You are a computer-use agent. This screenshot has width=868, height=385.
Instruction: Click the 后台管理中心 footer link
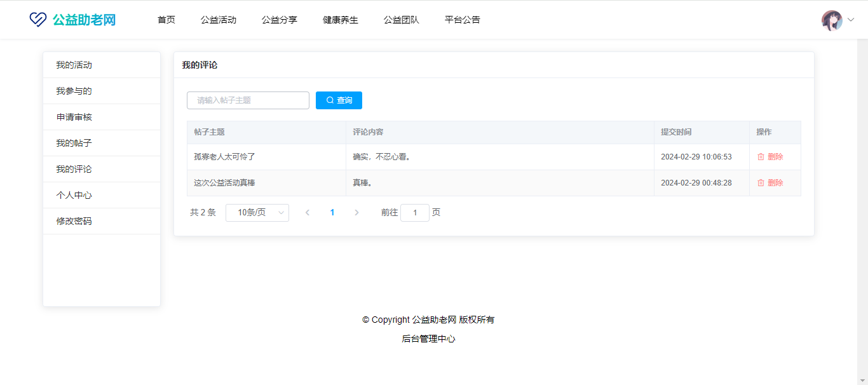click(428, 339)
